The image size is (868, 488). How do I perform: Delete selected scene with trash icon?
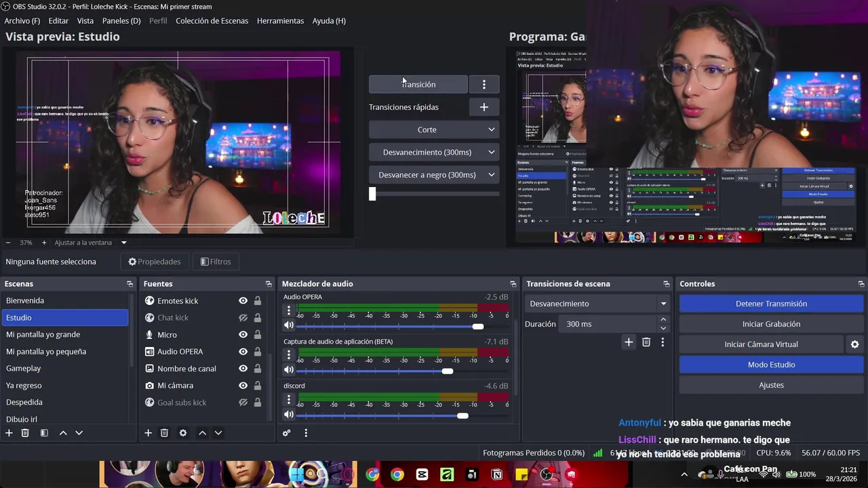click(25, 432)
